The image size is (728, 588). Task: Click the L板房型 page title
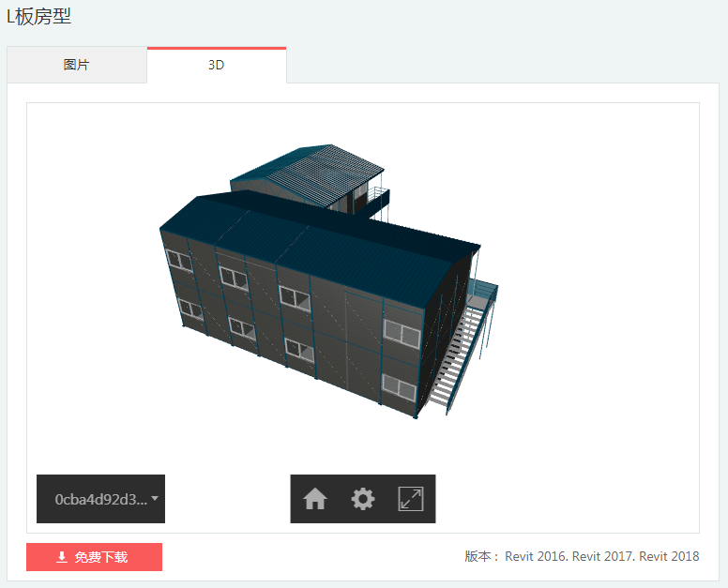(x=38, y=16)
